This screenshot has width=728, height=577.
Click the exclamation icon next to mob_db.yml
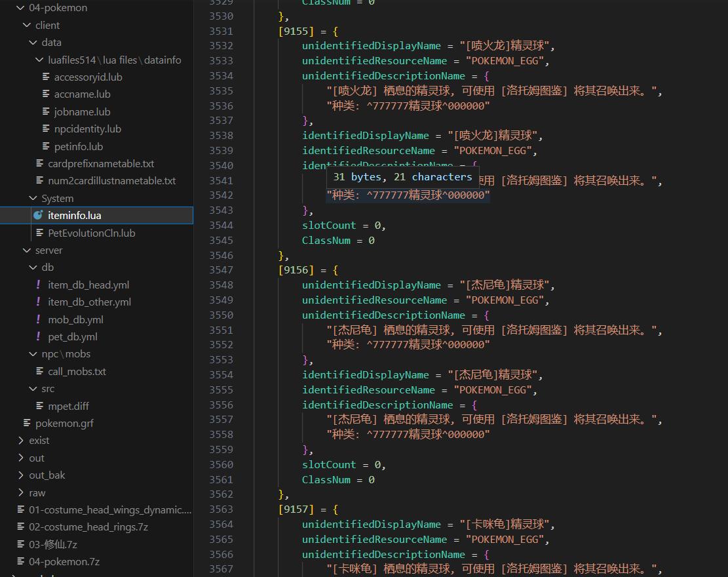39,319
